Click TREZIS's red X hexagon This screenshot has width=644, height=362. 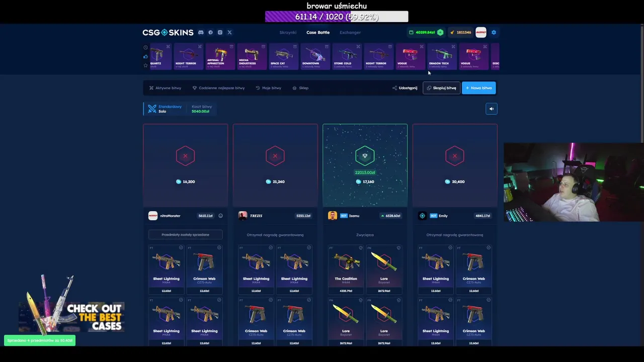click(x=275, y=156)
